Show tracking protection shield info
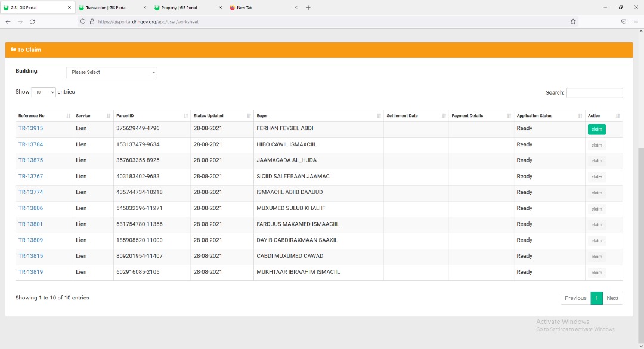This screenshot has height=349, width=644. (82, 22)
